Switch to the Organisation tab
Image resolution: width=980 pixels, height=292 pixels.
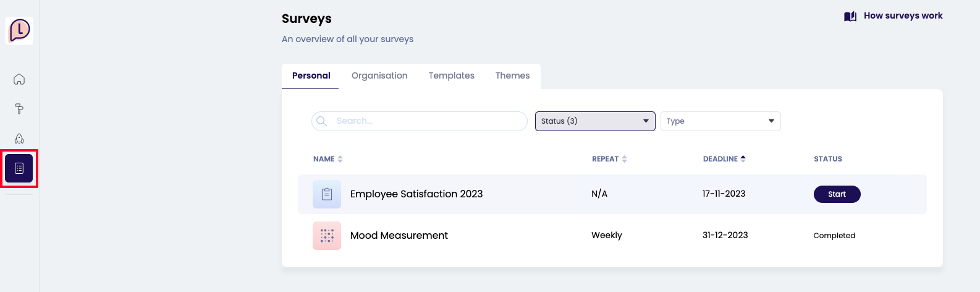pyautogui.click(x=379, y=75)
